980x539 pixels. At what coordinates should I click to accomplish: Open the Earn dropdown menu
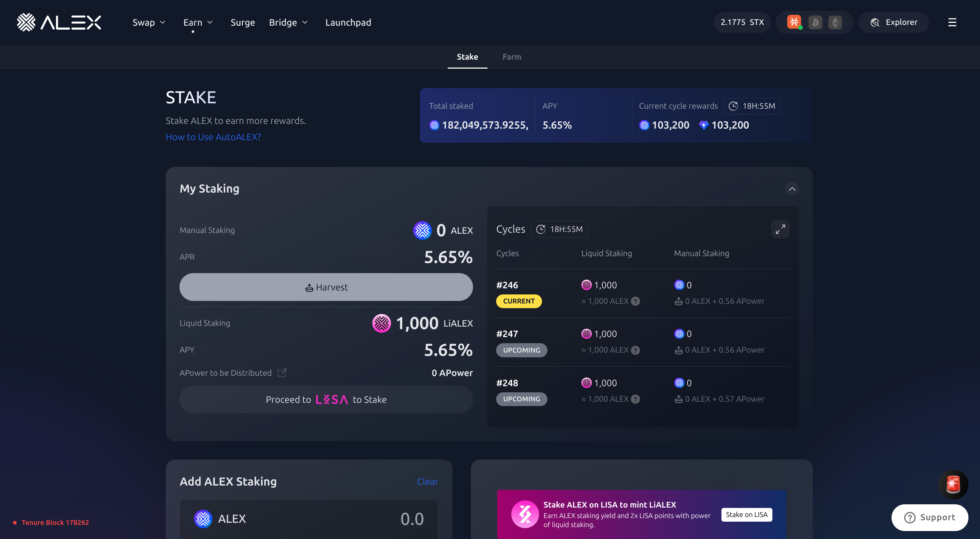click(198, 22)
